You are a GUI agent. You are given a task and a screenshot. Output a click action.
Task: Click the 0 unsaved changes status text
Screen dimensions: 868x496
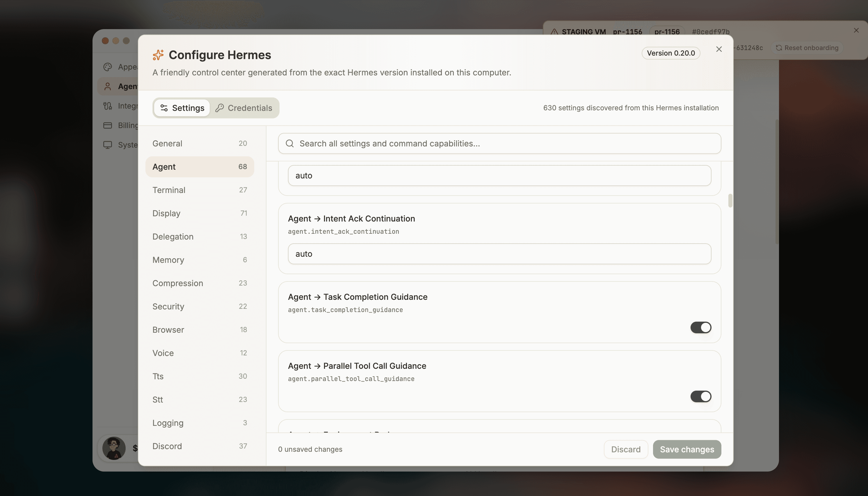[x=310, y=449]
